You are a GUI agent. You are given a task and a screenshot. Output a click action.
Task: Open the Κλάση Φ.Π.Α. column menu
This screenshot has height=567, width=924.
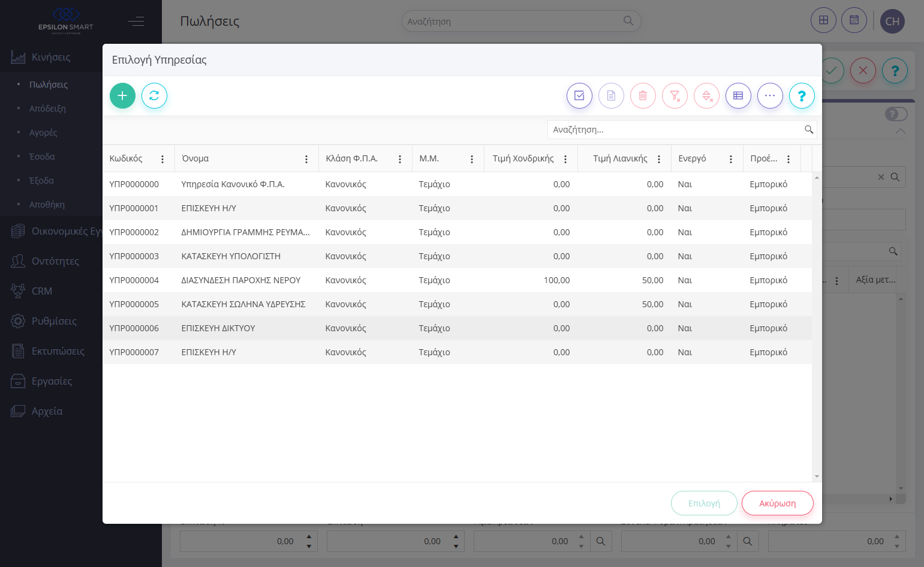coord(400,159)
